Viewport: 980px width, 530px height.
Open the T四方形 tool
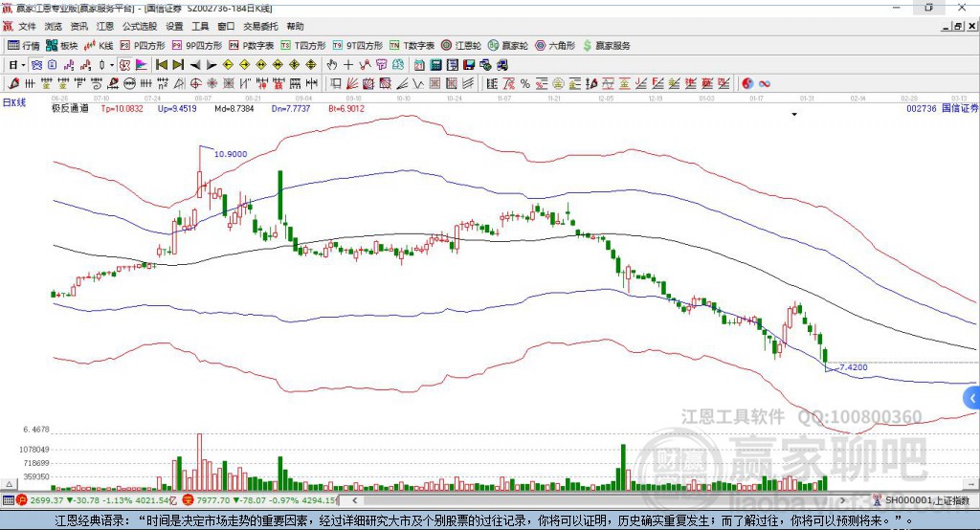[303, 46]
